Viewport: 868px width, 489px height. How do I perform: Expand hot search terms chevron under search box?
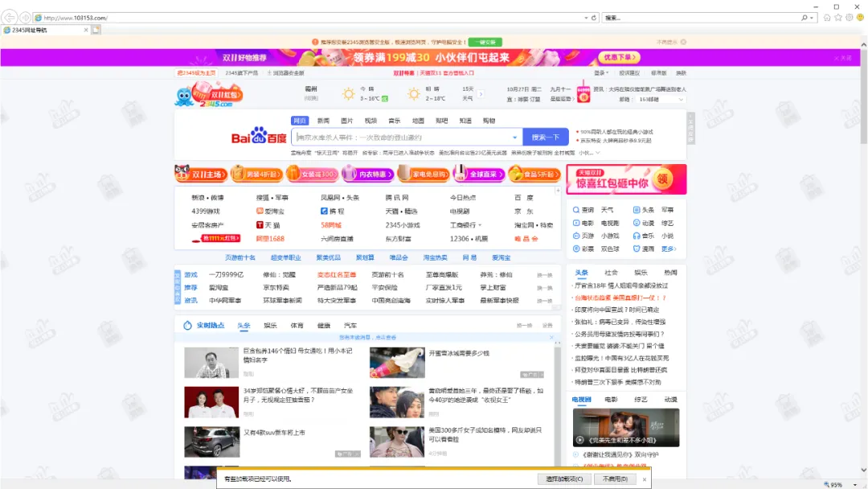click(598, 153)
